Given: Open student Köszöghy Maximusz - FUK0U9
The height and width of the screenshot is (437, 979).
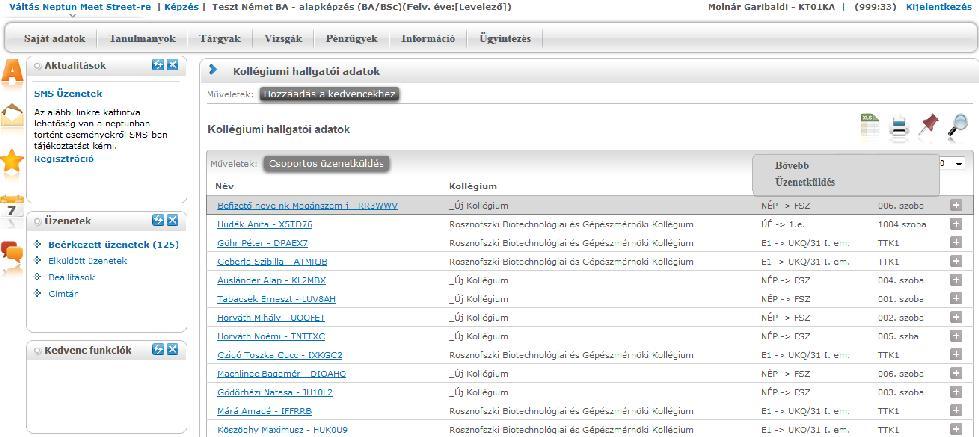Looking at the screenshot, I should 282,430.
